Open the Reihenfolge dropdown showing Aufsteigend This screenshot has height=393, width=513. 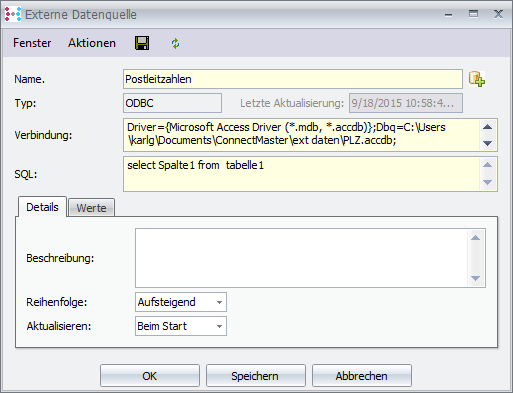181,302
